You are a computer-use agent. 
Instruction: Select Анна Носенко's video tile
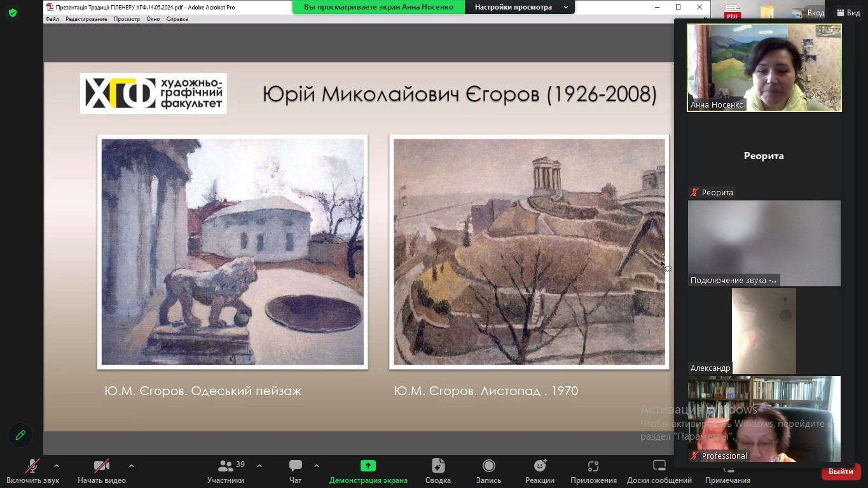click(x=764, y=67)
